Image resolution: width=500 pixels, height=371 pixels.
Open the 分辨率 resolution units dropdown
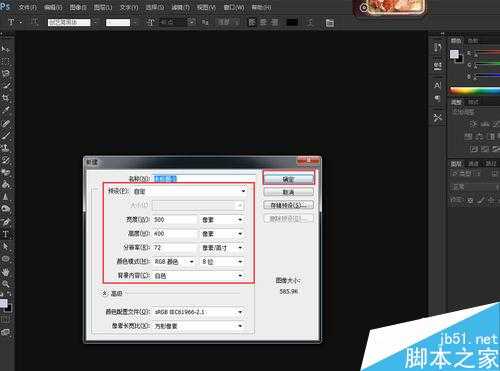[x=222, y=248]
